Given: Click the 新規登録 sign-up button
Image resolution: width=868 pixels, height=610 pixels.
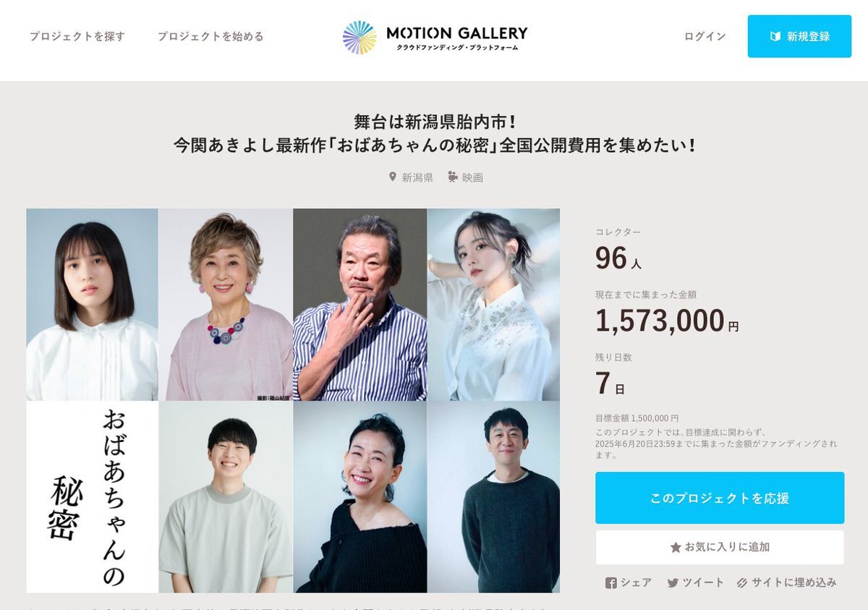Looking at the screenshot, I should tap(799, 36).
